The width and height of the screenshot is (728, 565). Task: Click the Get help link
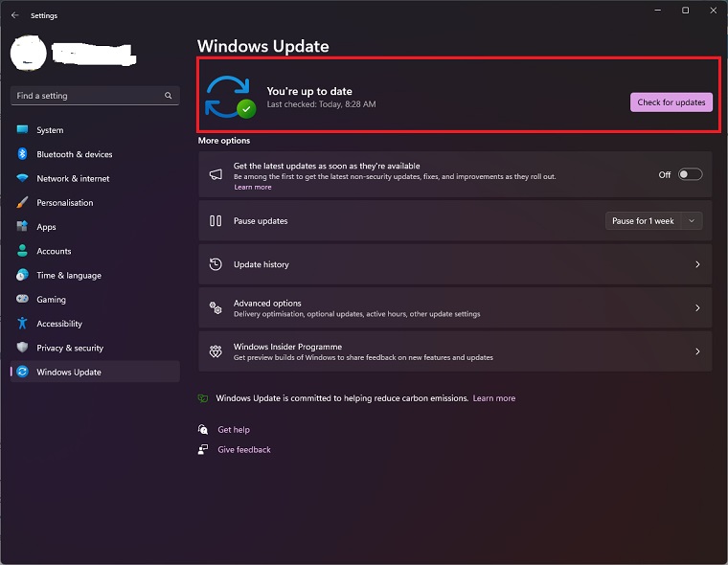pos(234,429)
